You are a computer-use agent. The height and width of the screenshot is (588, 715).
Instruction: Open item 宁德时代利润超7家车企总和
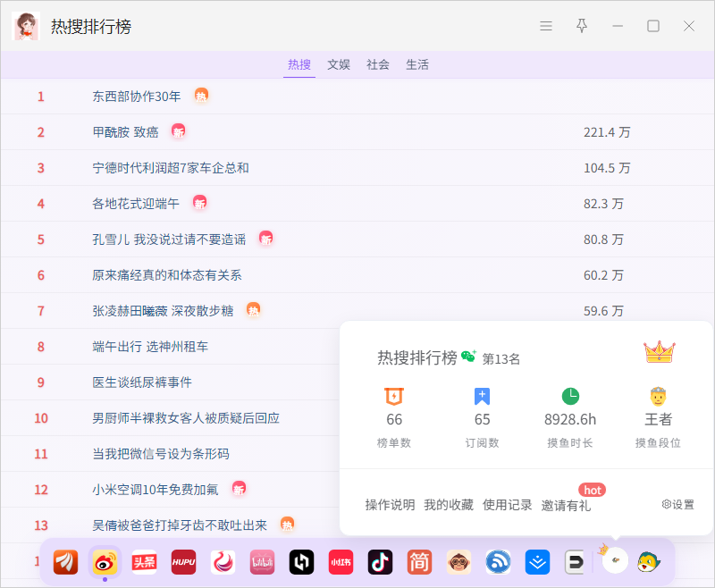(171, 168)
